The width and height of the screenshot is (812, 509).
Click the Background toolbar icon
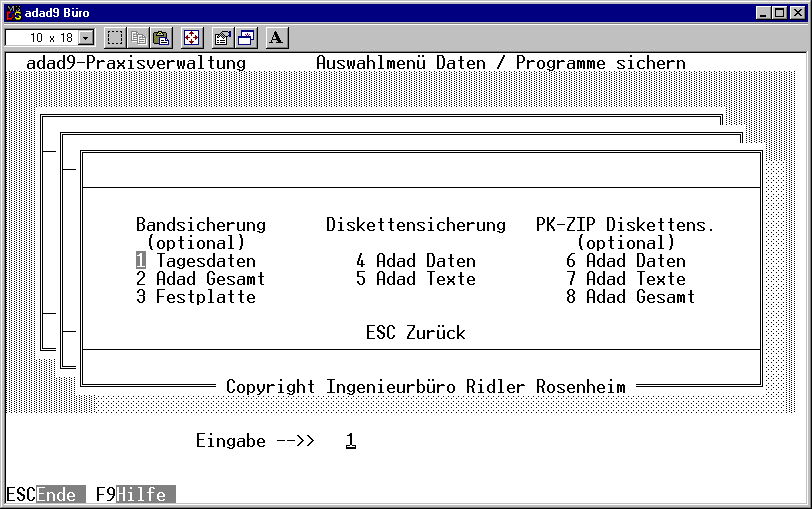tap(246, 38)
